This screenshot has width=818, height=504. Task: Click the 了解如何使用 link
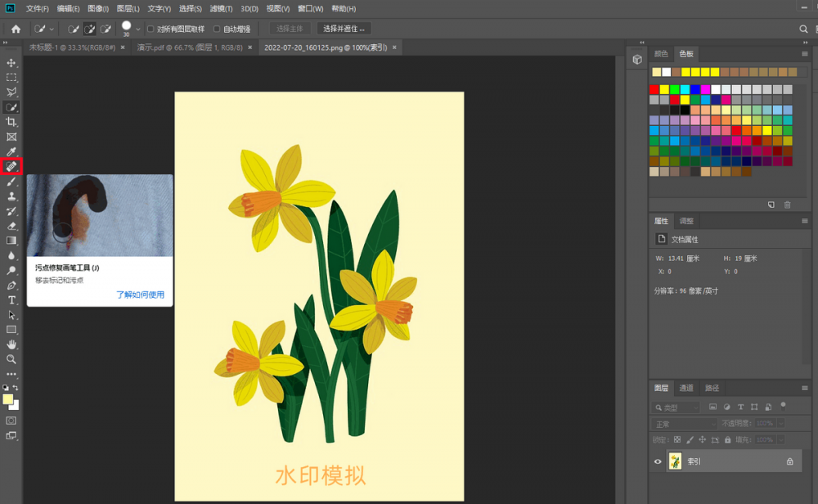140,295
